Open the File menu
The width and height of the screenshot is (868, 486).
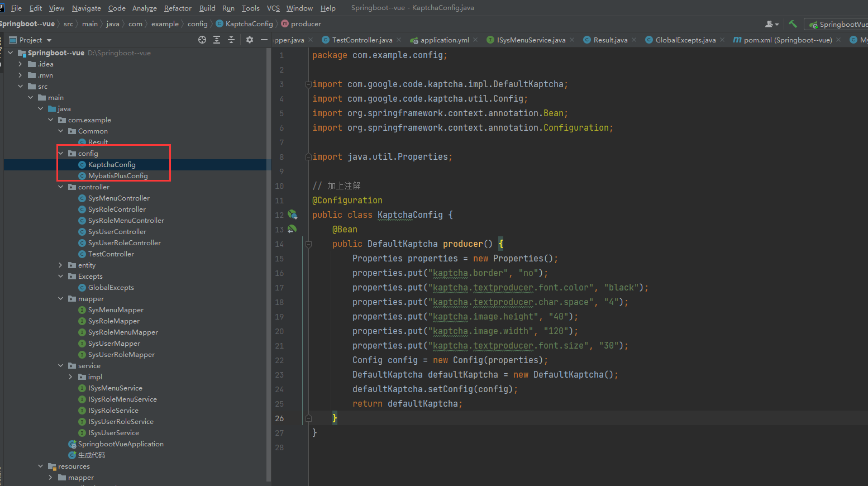tap(16, 8)
